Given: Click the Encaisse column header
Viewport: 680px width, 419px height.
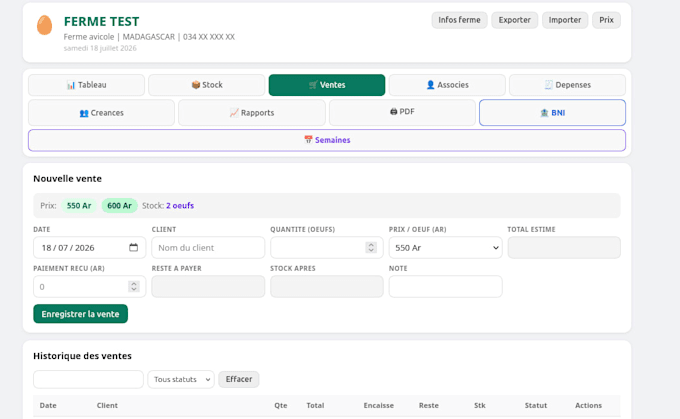Looking at the screenshot, I should [x=379, y=405].
